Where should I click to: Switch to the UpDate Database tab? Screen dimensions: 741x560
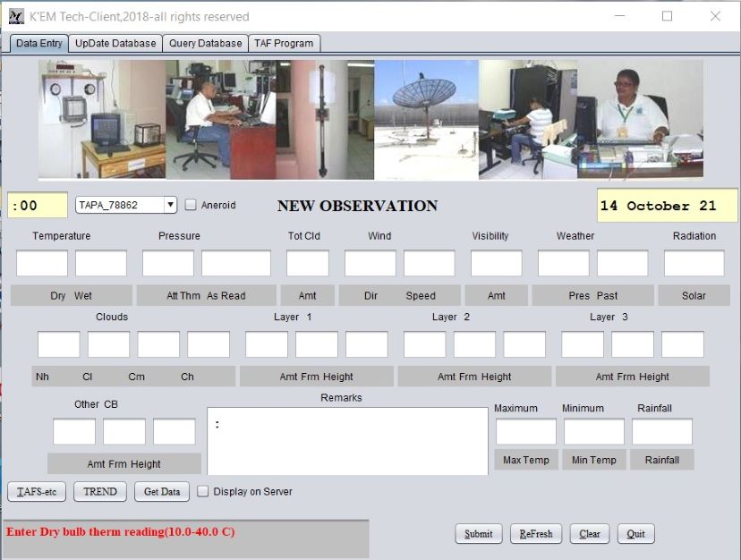[x=115, y=44]
